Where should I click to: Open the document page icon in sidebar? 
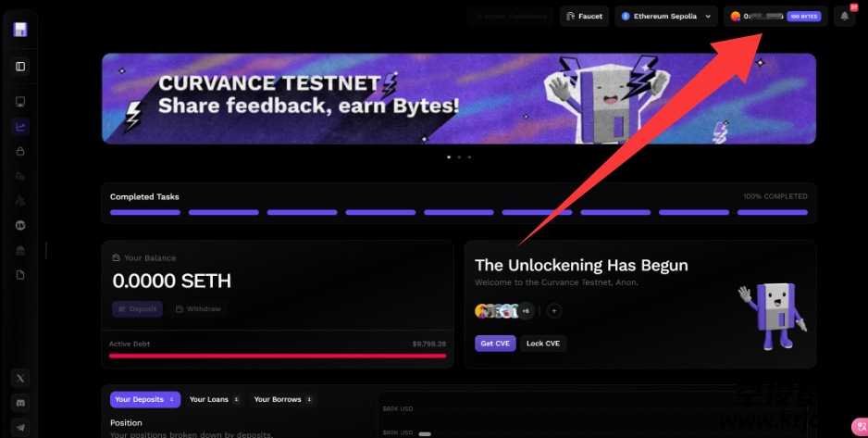(x=20, y=275)
